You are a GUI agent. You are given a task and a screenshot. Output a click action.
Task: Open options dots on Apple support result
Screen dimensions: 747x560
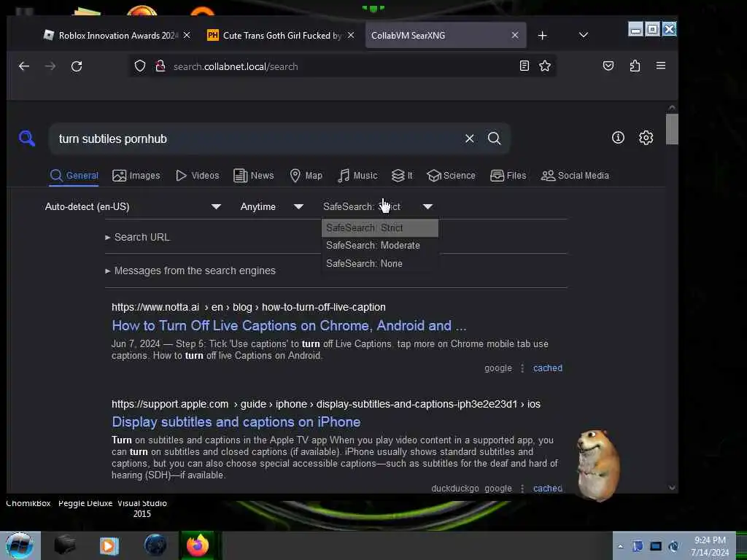[522, 488]
